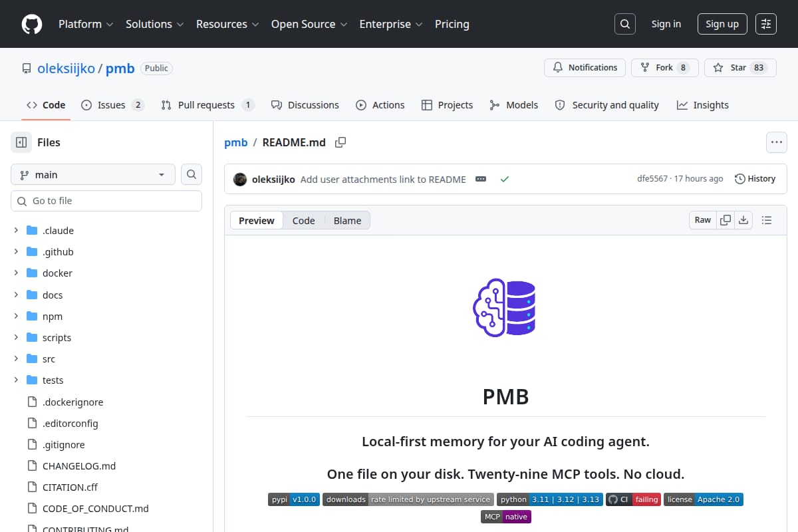Click the Go to file field
798x532 pixels.
point(106,201)
